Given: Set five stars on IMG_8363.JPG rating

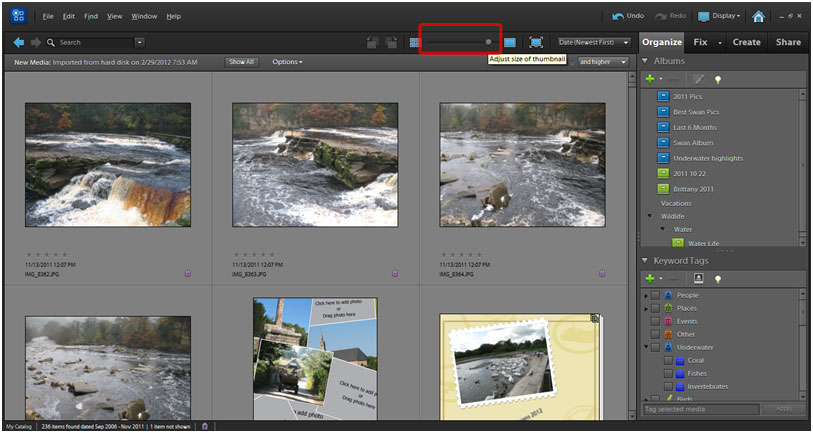Looking at the screenshot, I should tap(272, 255).
